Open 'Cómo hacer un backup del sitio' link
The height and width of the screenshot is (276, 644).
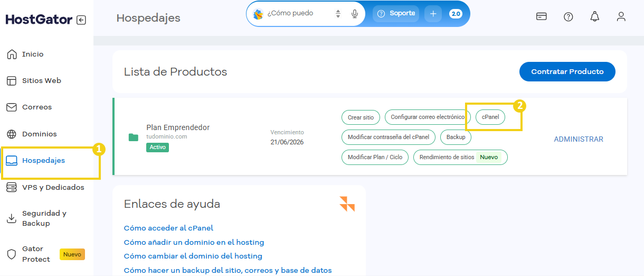[x=228, y=270]
